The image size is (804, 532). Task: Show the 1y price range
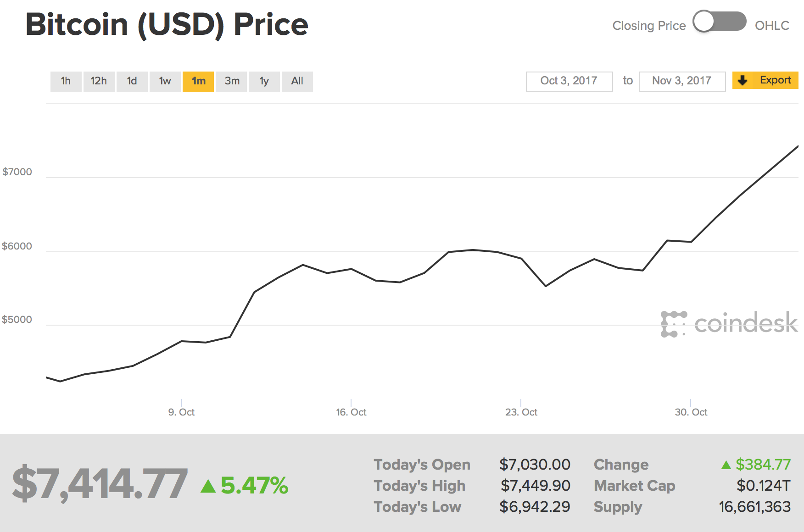264,81
